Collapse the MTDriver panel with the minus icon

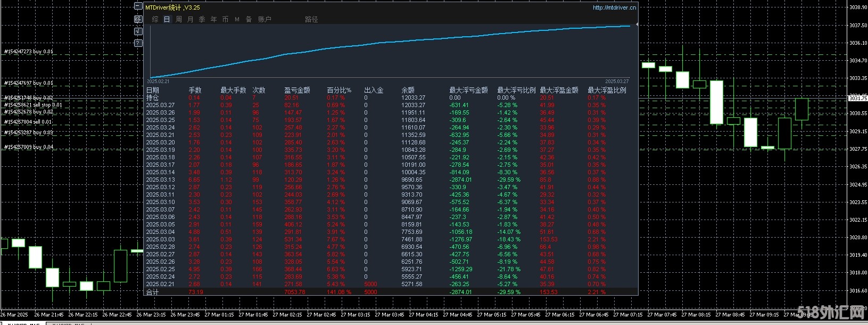[138, 7]
